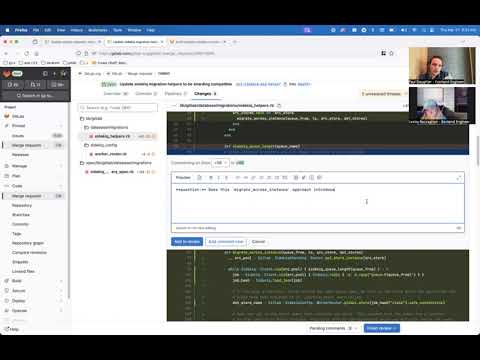Copy the sidekiq_helpers.rb file path
The image size is (480, 360).
coord(279,106)
